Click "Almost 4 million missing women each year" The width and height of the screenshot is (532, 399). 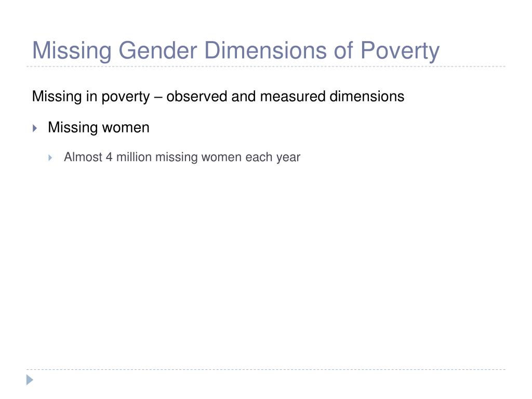[182, 157]
